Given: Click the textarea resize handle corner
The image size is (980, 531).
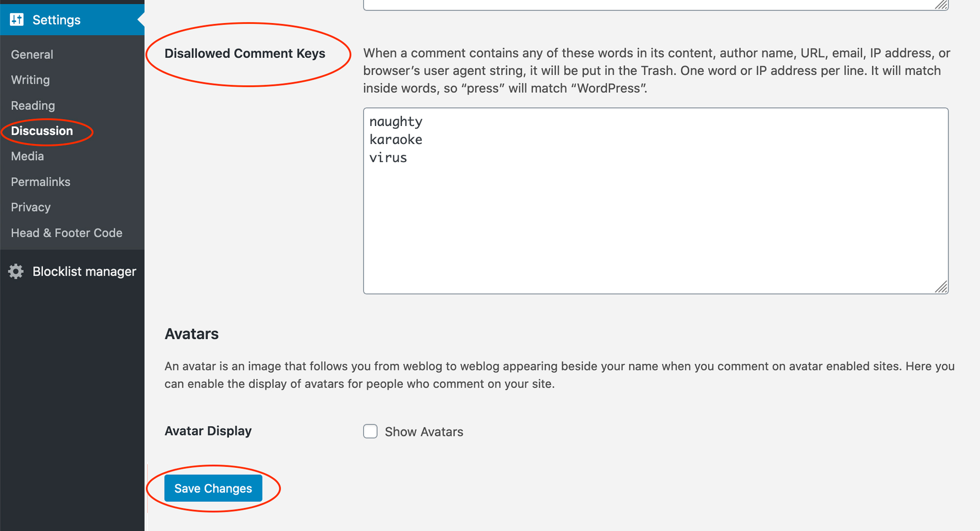Looking at the screenshot, I should point(941,287).
